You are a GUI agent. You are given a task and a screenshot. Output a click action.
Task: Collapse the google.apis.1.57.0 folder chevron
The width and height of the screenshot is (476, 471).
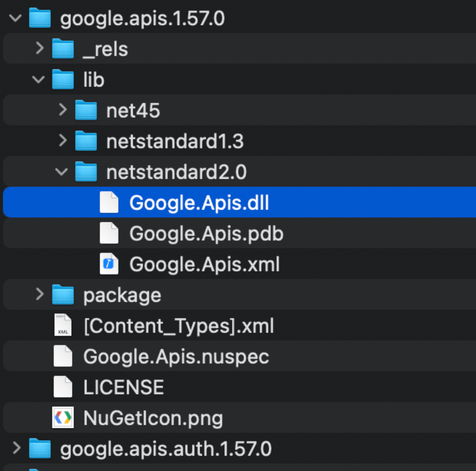[15, 18]
